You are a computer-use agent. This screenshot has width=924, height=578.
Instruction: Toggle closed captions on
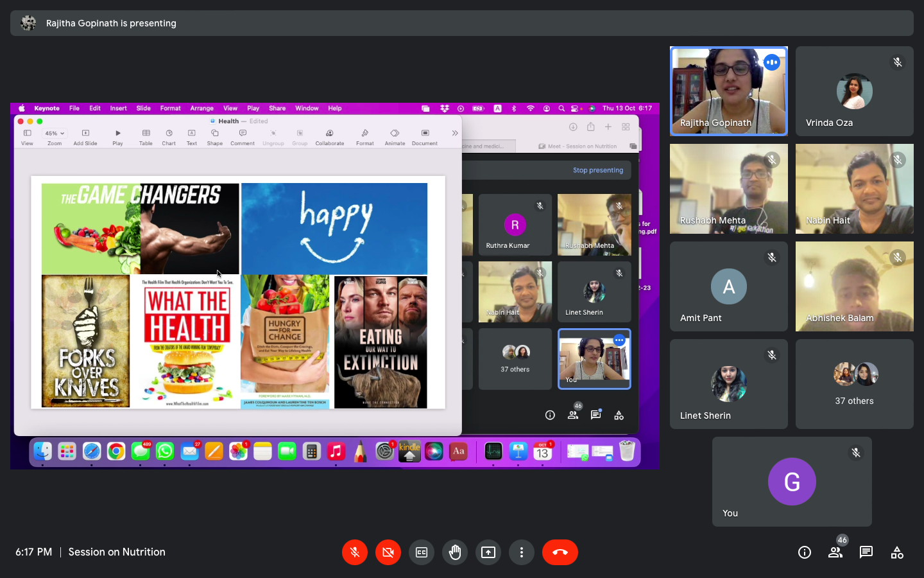click(x=422, y=552)
